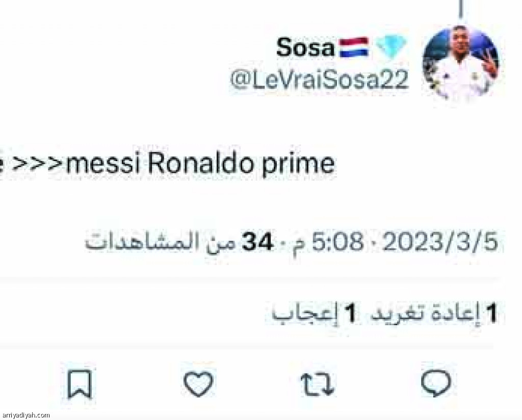Click the tweet text 'messi Ronaldo prime'
522x420 pixels.
pyautogui.click(x=200, y=164)
